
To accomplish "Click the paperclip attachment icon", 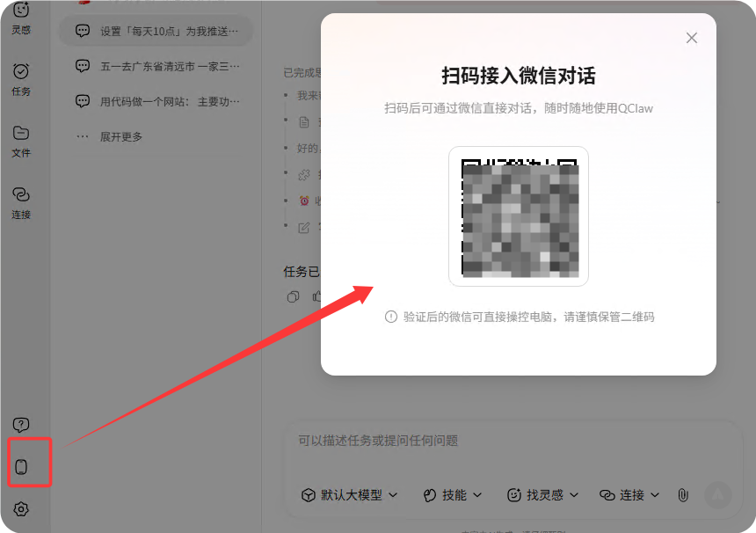I will point(682,495).
